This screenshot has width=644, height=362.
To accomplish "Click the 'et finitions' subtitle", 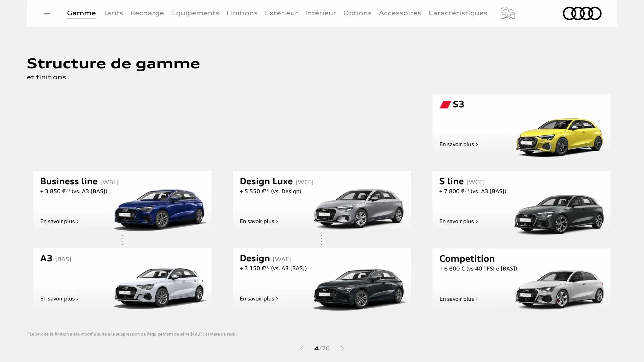I will (46, 77).
